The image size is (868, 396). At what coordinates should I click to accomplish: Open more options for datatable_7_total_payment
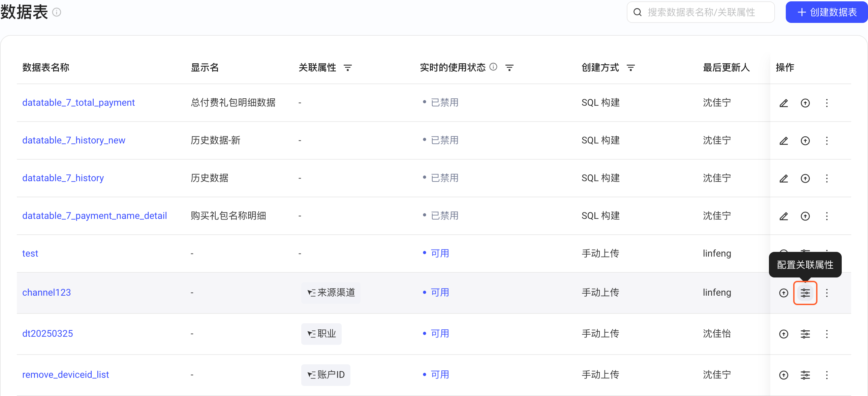pyautogui.click(x=827, y=103)
